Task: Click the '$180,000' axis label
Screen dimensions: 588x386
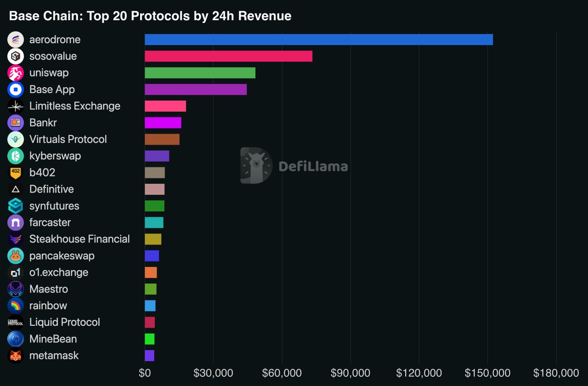Action: point(556,373)
